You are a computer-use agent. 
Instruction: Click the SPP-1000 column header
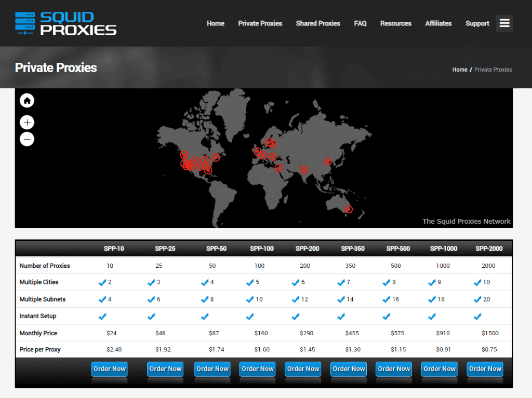[444, 249]
